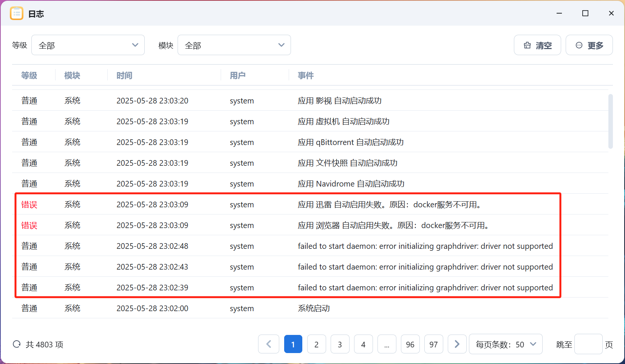Go to previous page with left arrow

[x=269, y=344]
